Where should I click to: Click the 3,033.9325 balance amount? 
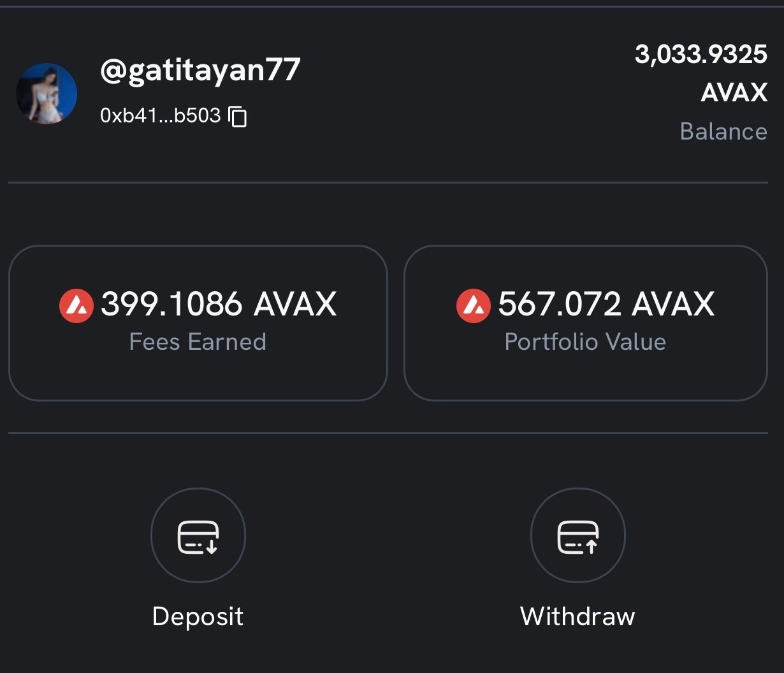point(701,54)
